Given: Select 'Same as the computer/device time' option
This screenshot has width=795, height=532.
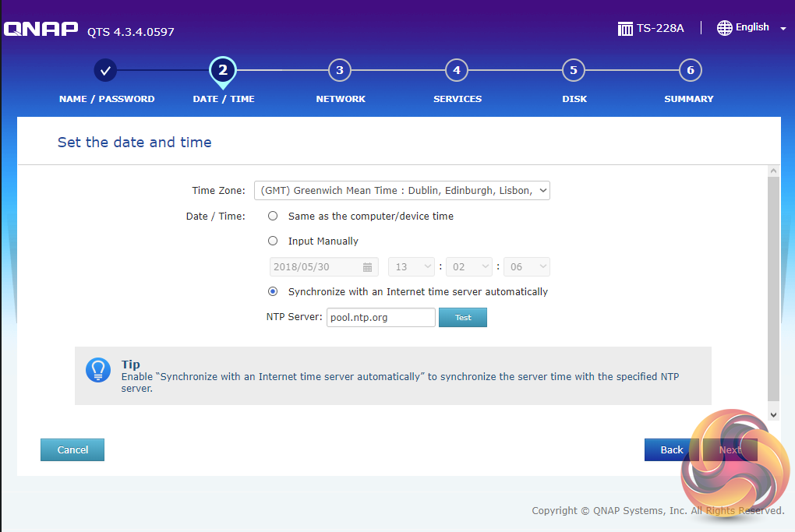Looking at the screenshot, I should click(273, 216).
